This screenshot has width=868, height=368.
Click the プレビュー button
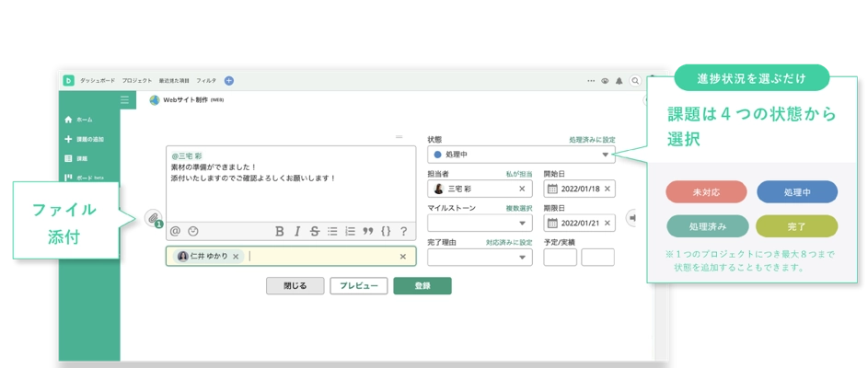(359, 286)
